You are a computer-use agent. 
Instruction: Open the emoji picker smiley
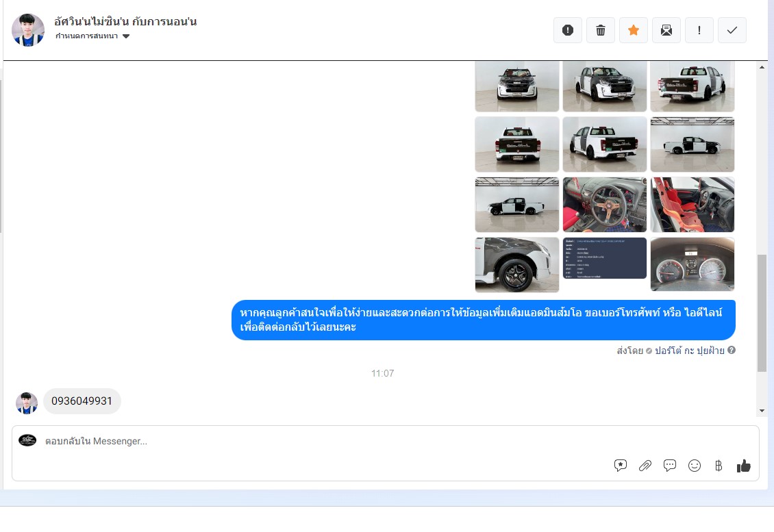pos(695,466)
